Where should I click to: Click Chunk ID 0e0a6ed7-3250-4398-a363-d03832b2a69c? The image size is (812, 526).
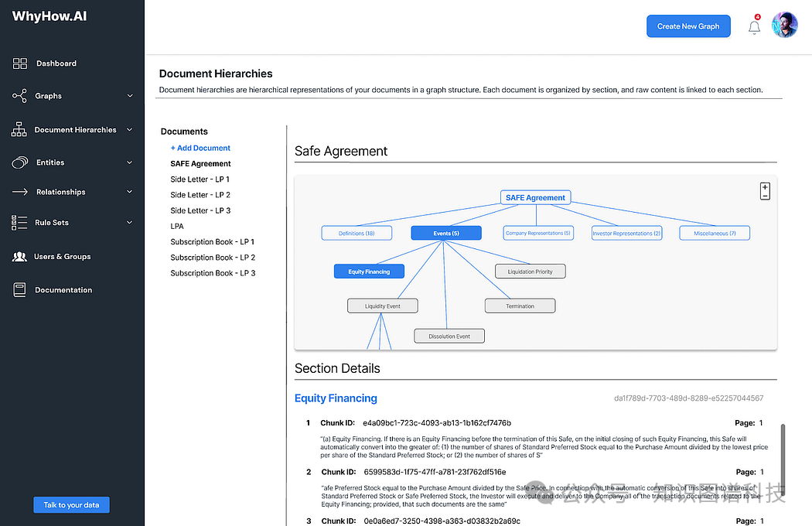coord(442,521)
